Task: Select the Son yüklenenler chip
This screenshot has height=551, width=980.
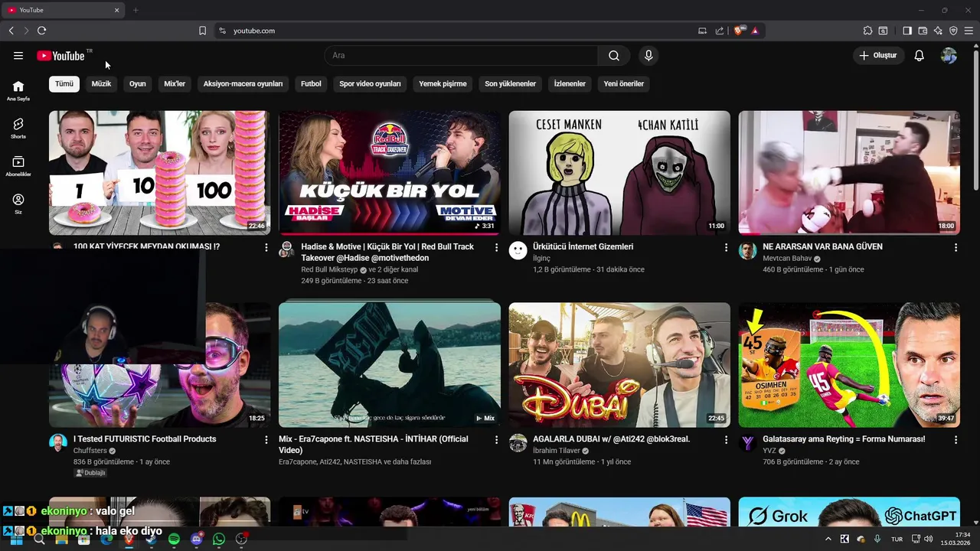Action: (x=510, y=83)
